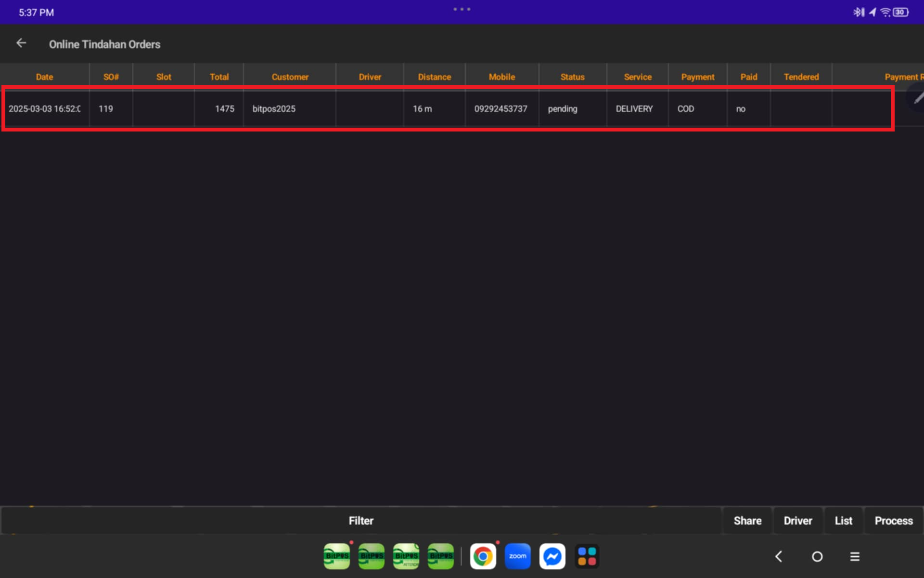This screenshot has width=924, height=578.
Task: Click the Share button
Action: (747, 521)
